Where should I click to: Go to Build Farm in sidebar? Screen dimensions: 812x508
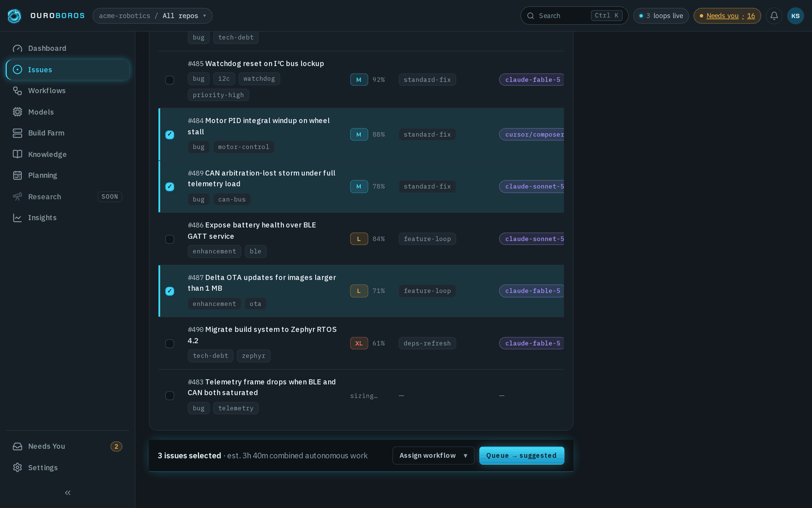point(68,133)
